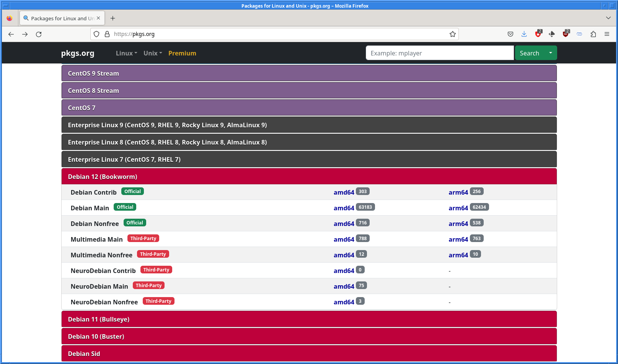Expand the Linux dropdown in navbar

click(126, 53)
